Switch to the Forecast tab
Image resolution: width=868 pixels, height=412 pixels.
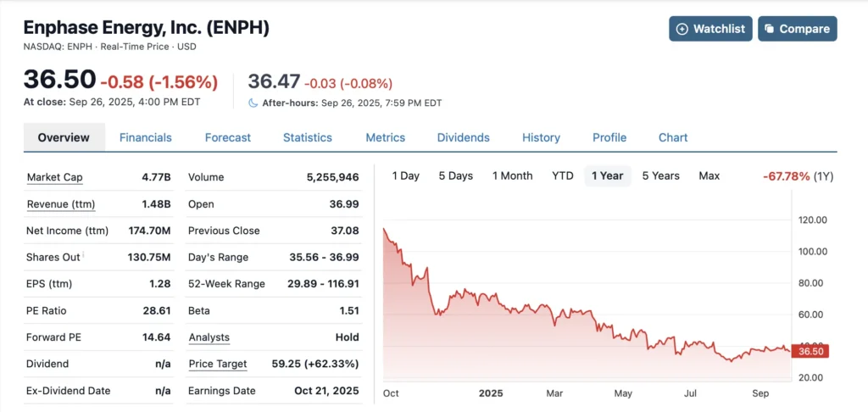(228, 137)
